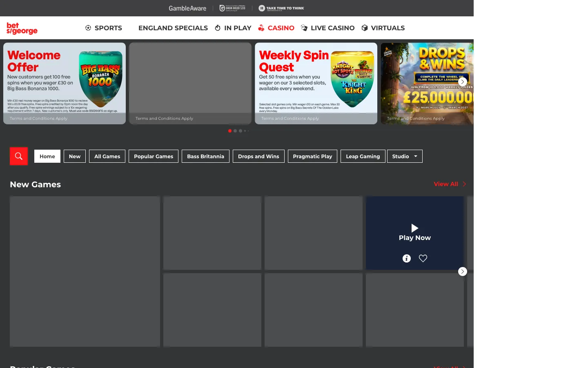Click the gambling helpline 0808 8020 133 logo
Image resolution: width=588 pixels, height=368 pixels.
232,8
